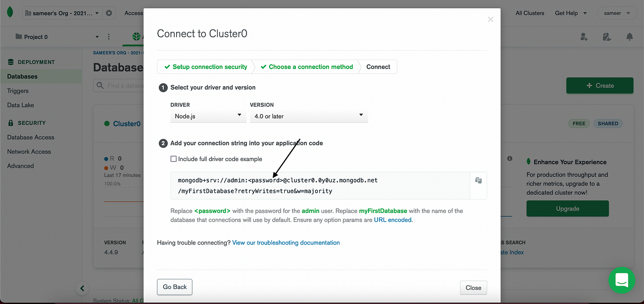The width and height of the screenshot is (644, 304).
Task: Expand the version 4.0 or later dropdown
Action: [x=309, y=116]
